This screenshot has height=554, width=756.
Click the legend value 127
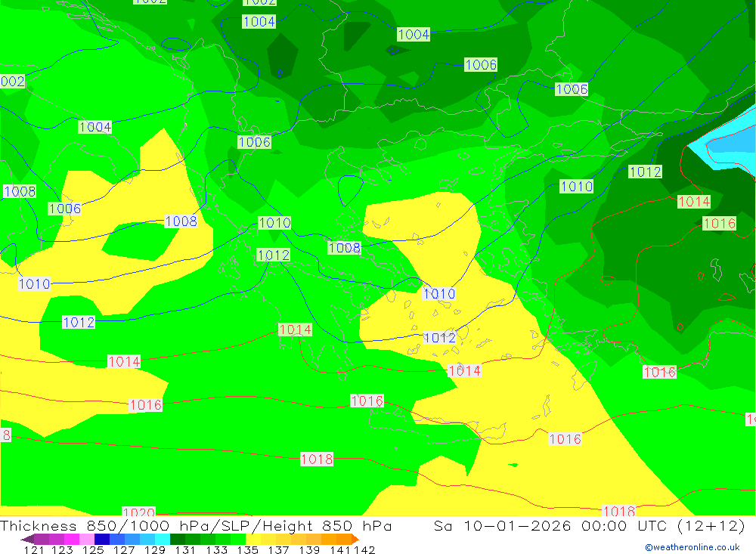pyautogui.click(x=123, y=549)
